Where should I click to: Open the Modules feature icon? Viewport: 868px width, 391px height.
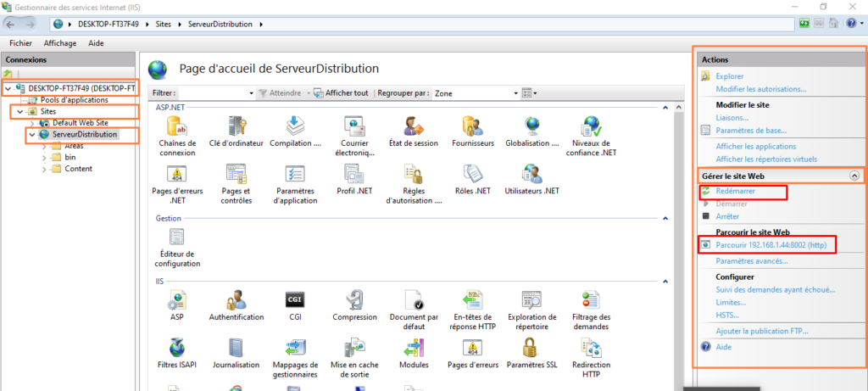pos(414,348)
